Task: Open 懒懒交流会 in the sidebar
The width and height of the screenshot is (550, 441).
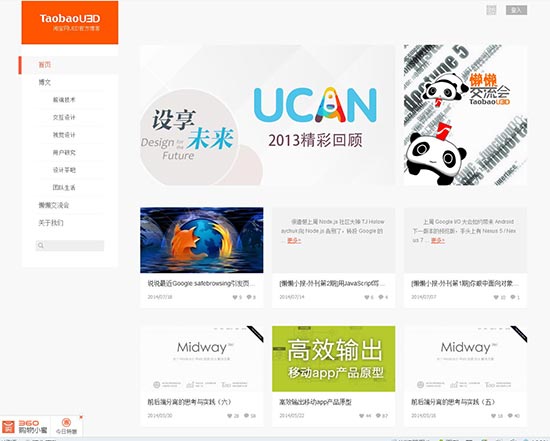Action: coord(54,205)
